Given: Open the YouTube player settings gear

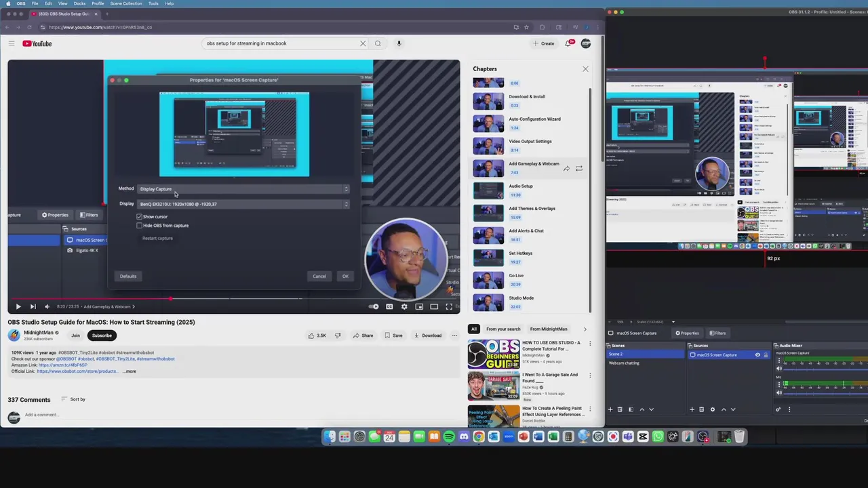Looking at the screenshot, I should (404, 306).
